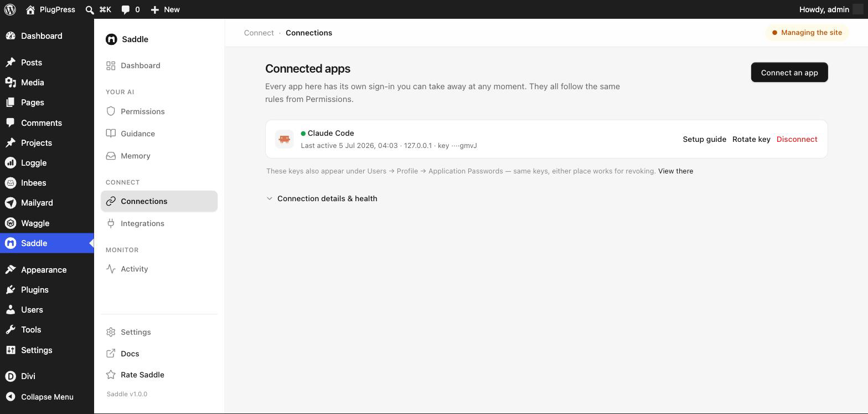Click the Guidance book icon
The width and height of the screenshot is (868, 414).
(x=111, y=134)
